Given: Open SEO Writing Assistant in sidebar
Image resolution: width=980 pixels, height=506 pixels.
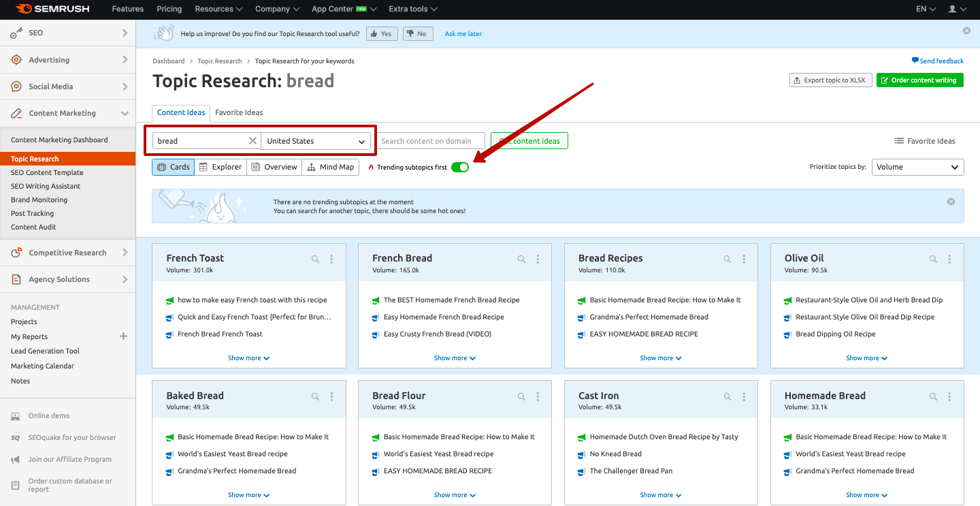Looking at the screenshot, I should 46,186.
